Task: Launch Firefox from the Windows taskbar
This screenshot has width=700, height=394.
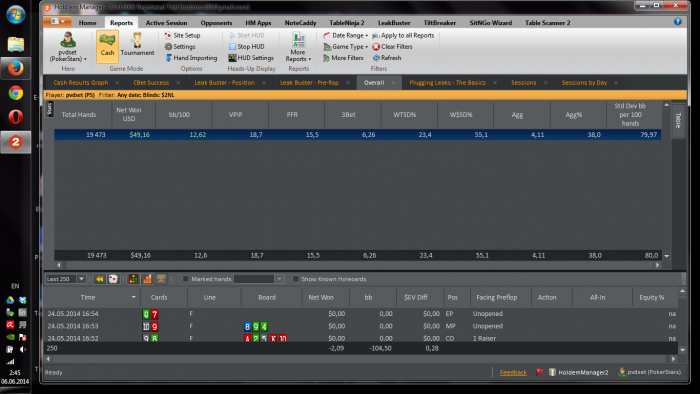Action: click(x=16, y=68)
